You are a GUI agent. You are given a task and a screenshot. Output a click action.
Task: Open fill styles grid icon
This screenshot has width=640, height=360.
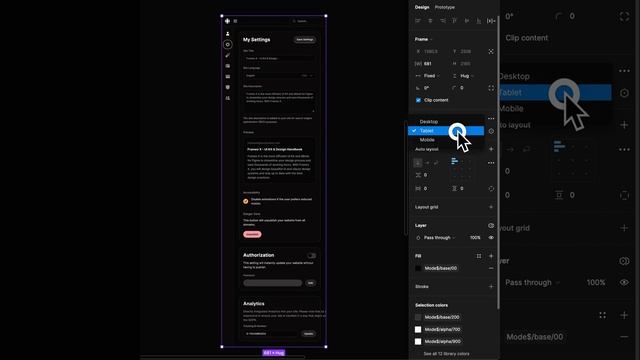pos(479,256)
